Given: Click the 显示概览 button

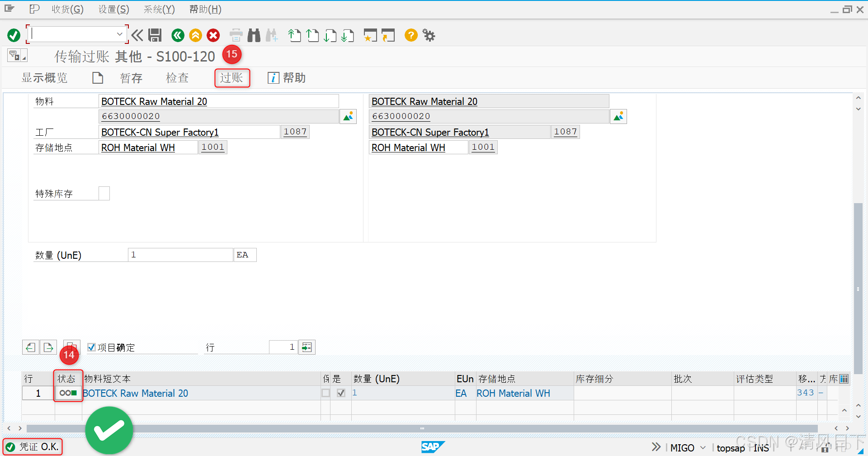Looking at the screenshot, I should 44,78.
